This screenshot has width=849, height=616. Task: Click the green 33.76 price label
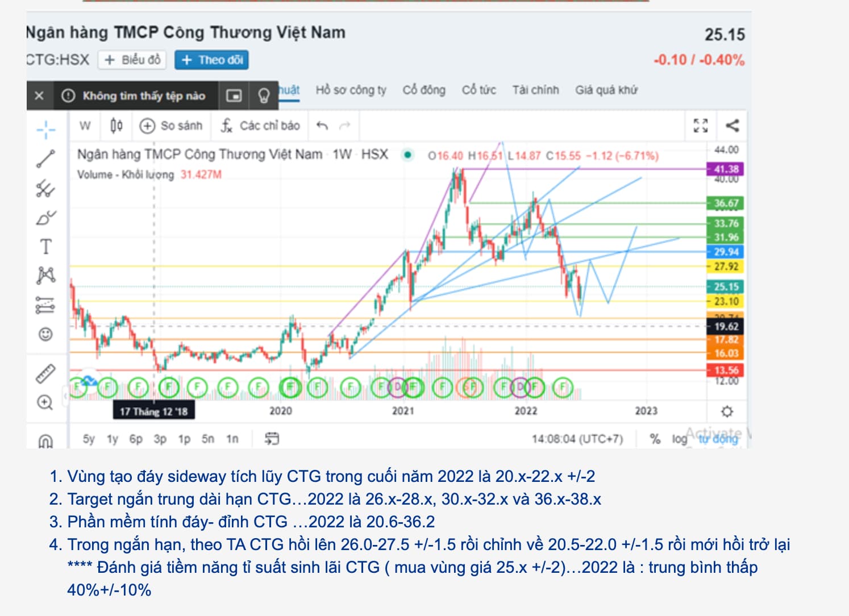click(x=726, y=223)
